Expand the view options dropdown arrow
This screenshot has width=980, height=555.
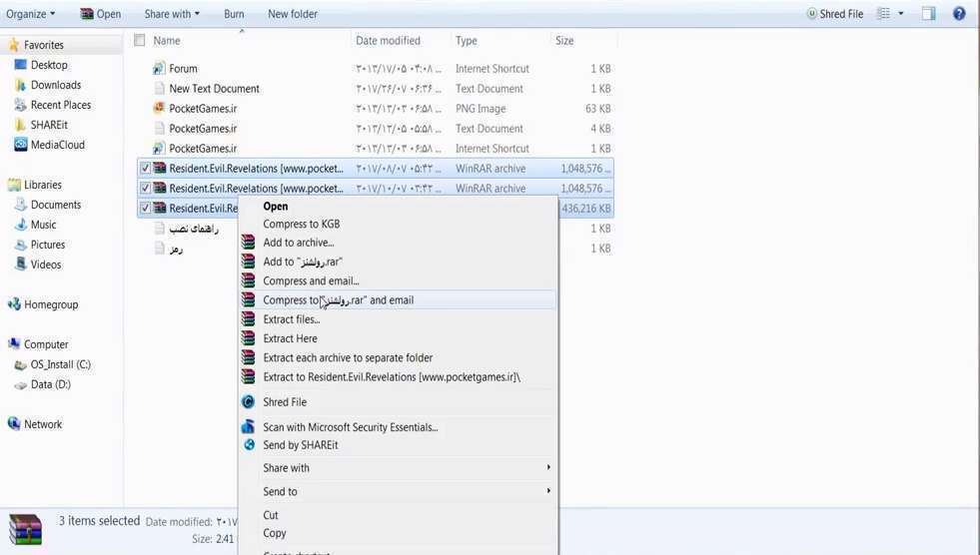pyautogui.click(x=901, y=14)
